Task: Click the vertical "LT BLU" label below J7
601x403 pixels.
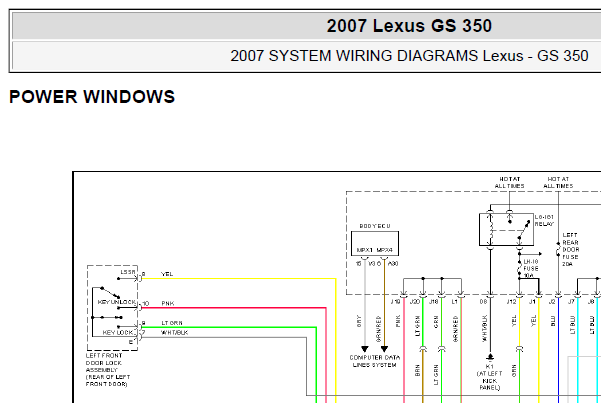Action: (573, 325)
